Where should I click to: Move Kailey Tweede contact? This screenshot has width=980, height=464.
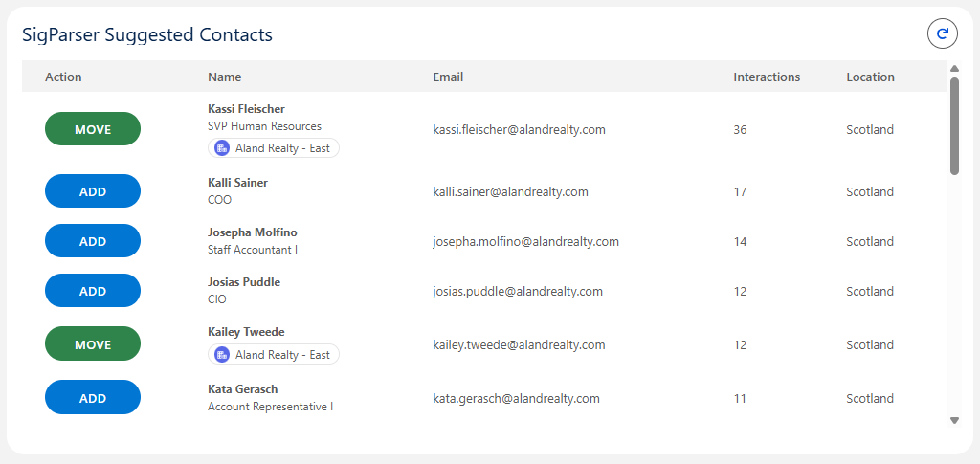tap(93, 344)
